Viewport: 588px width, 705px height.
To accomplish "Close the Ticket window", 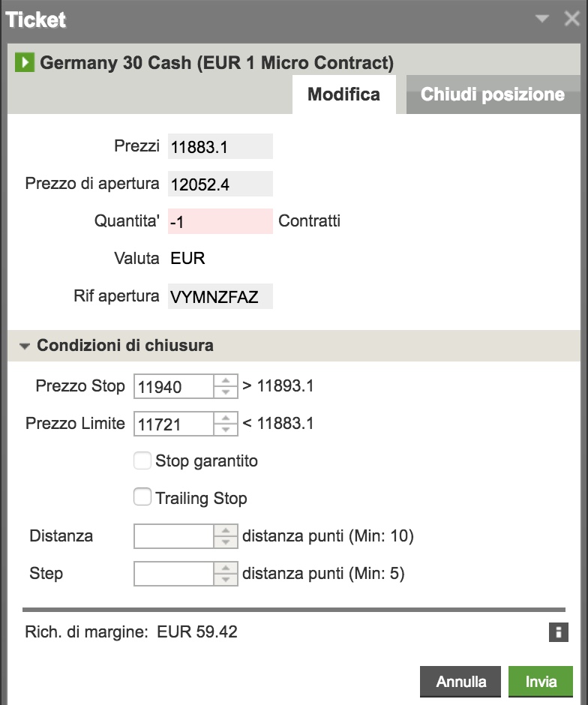I will point(571,19).
